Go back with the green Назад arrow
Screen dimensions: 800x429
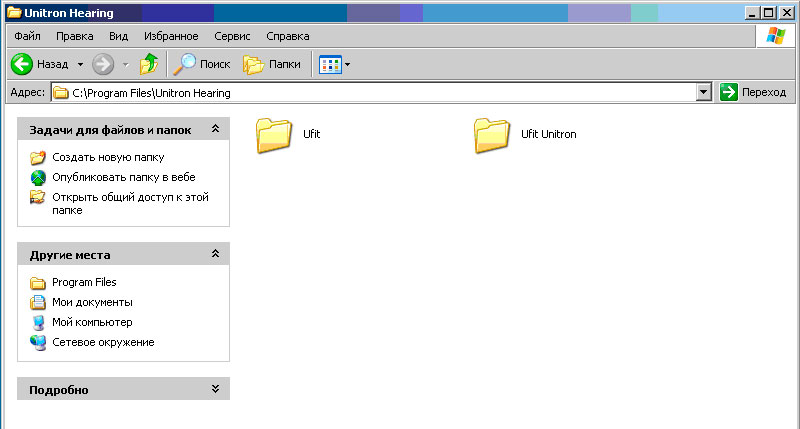[x=22, y=64]
